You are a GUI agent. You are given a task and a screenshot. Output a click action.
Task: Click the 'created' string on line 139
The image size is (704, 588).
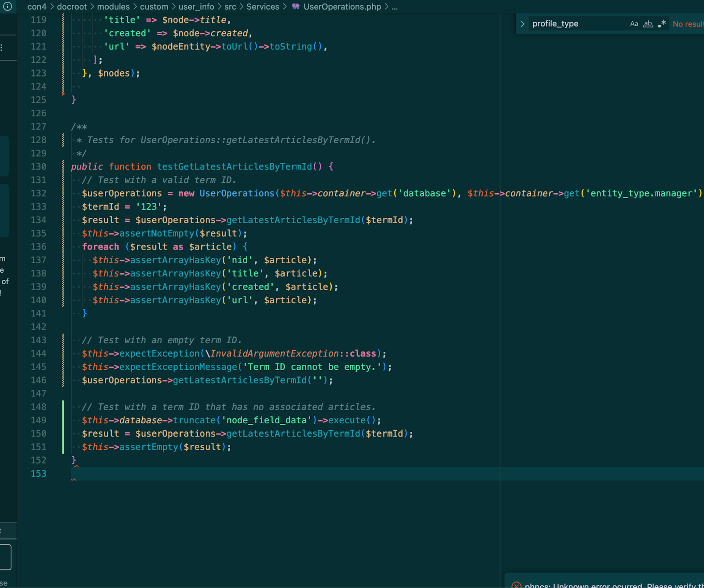click(x=250, y=287)
